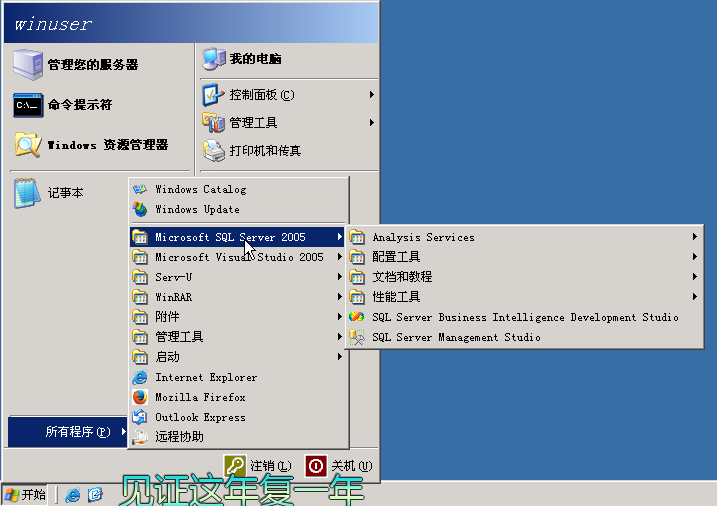The image size is (717, 506).
Task: Click the Mozilla Firefox text label
Action: click(200, 397)
